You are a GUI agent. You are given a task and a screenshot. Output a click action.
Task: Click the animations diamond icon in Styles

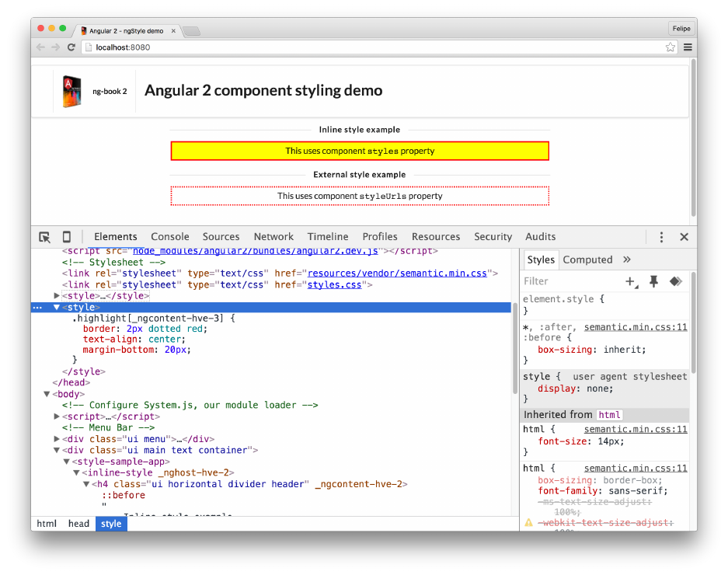click(x=675, y=281)
